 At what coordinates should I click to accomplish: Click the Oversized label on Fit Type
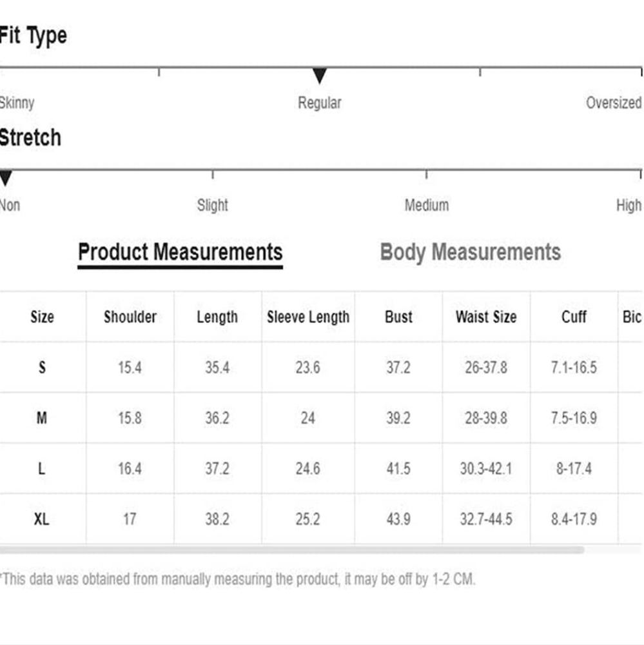tap(614, 103)
